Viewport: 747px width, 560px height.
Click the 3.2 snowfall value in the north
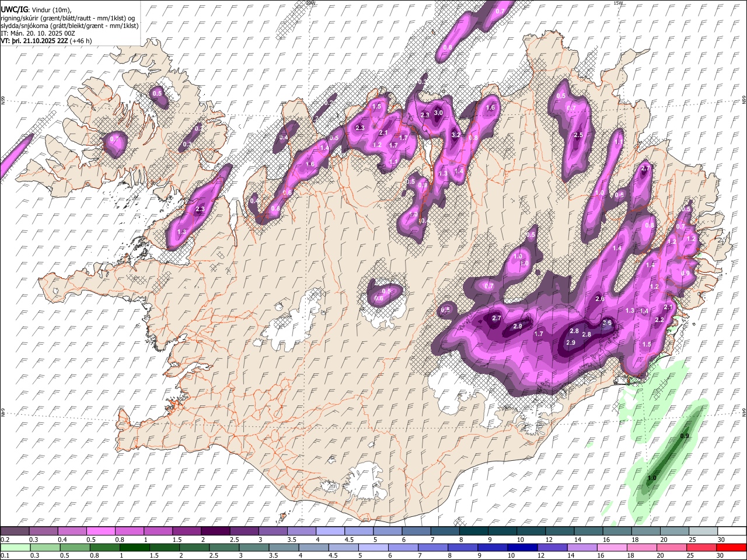pyautogui.click(x=456, y=135)
